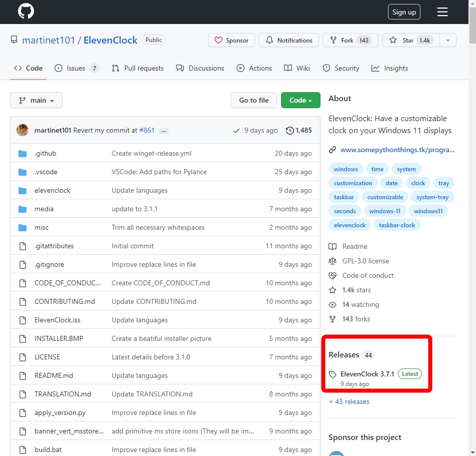Open build.bat file
This screenshot has width=476, height=456.
pos(48,449)
